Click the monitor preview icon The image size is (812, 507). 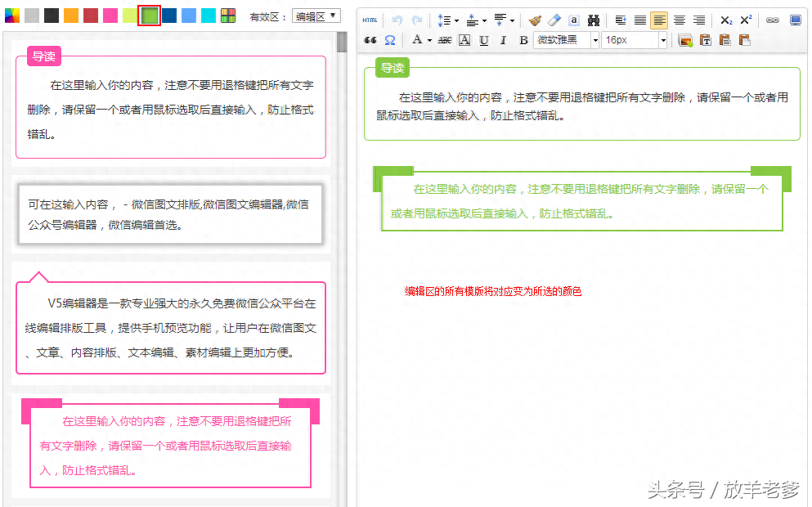click(x=795, y=20)
